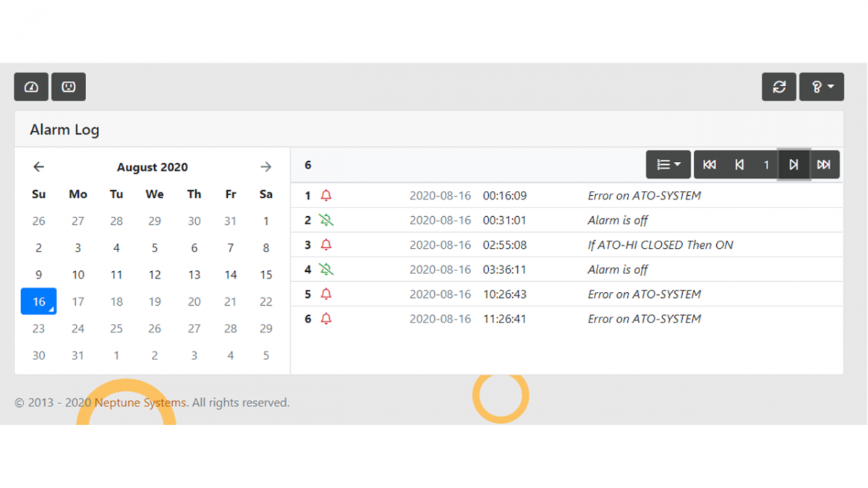Expand the help question mark dropdown
Viewport: 868px width, 488px height.
tap(822, 87)
